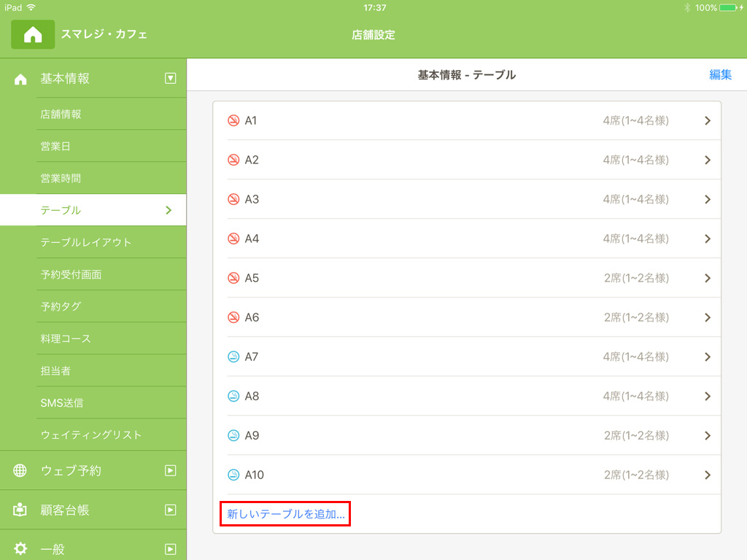Click the battery icon in status bar
Screen dimensions: 747x560
pos(729,7)
